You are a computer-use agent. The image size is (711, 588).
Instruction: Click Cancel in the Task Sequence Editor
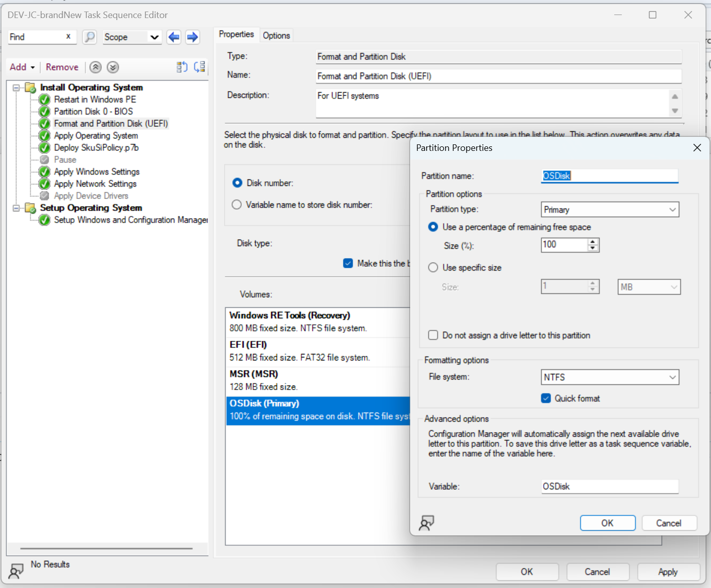(x=597, y=571)
